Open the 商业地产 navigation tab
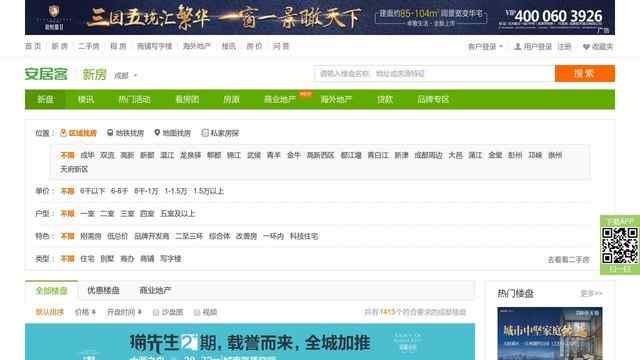 point(280,99)
